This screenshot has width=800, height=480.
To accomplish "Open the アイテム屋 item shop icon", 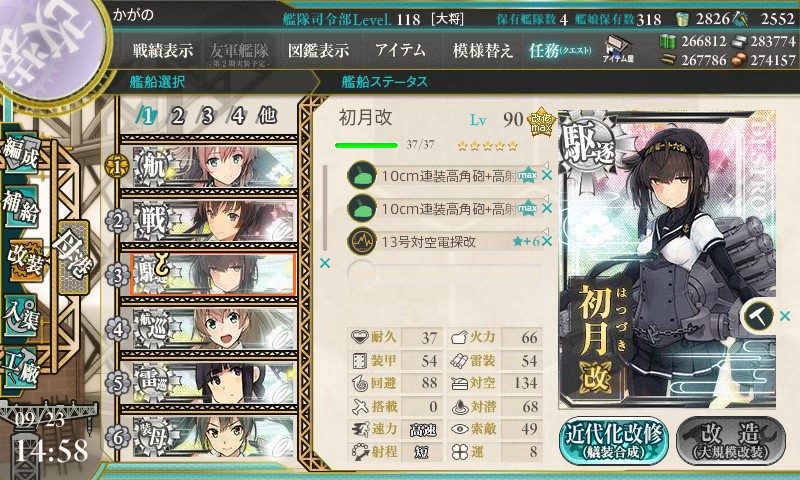I will (x=618, y=50).
